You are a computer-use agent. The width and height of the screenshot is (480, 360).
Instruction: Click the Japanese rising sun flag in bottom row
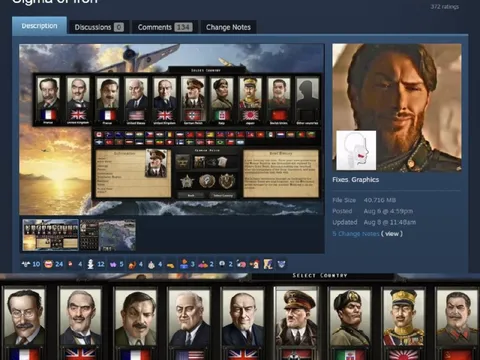tap(403, 354)
